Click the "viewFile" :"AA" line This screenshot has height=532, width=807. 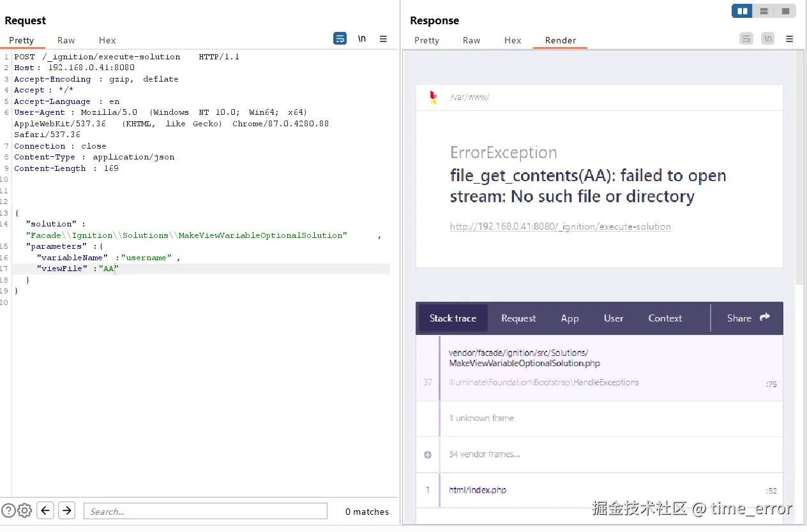[78, 269]
